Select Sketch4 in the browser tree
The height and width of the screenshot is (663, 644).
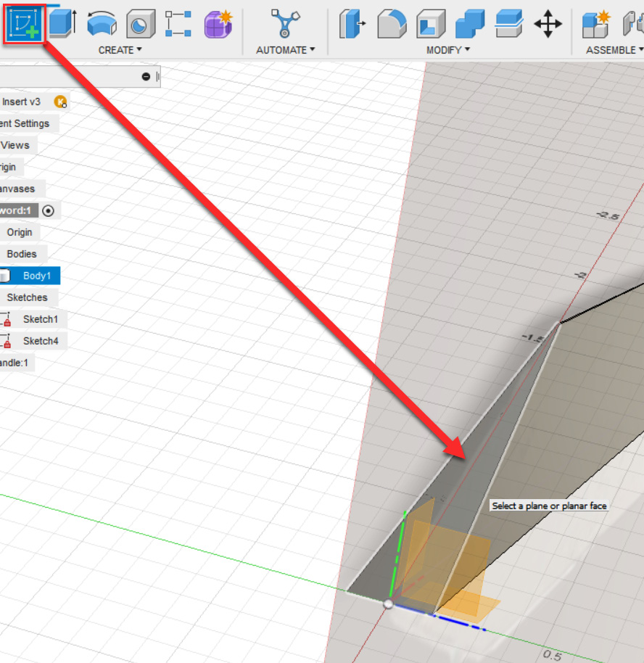click(40, 340)
